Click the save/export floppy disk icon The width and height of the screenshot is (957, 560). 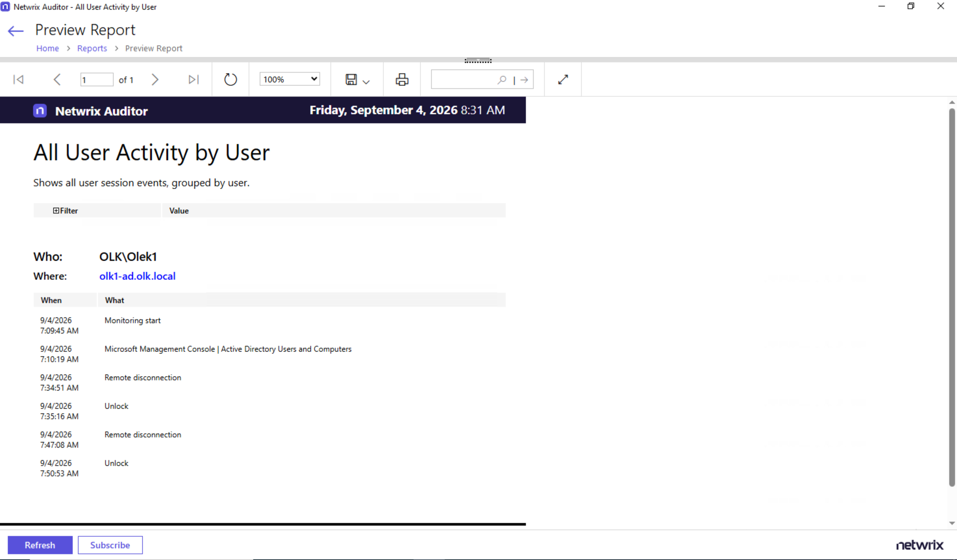click(x=351, y=79)
